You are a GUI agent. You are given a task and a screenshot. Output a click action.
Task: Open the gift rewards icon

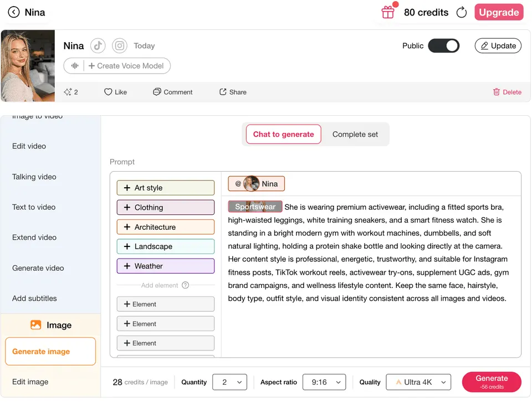(x=388, y=12)
